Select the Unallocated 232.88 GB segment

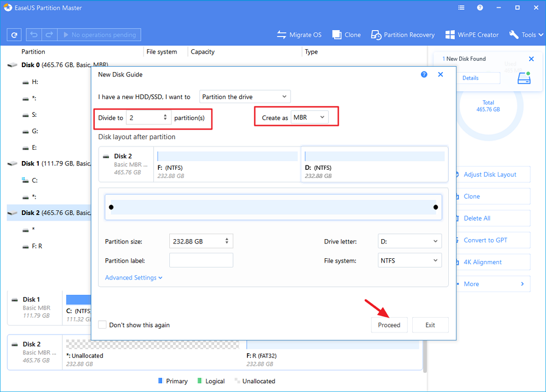coord(152,352)
